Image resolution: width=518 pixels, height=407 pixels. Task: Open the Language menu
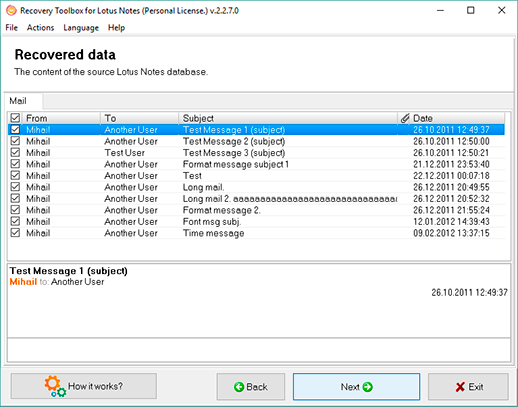[81, 28]
